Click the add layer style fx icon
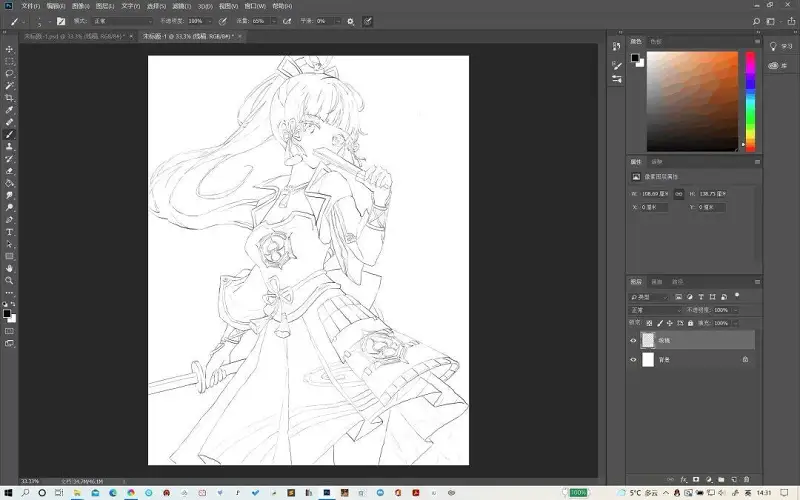800x500 pixels. [684, 480]
